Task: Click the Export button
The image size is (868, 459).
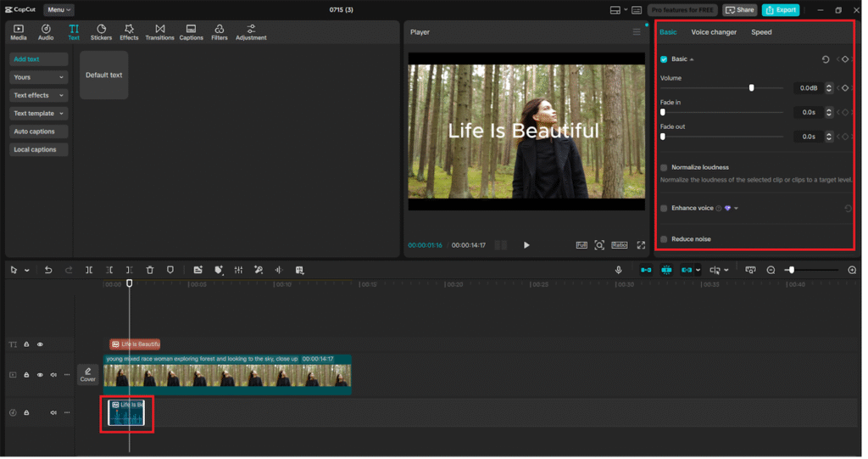Action: [780, 10]
